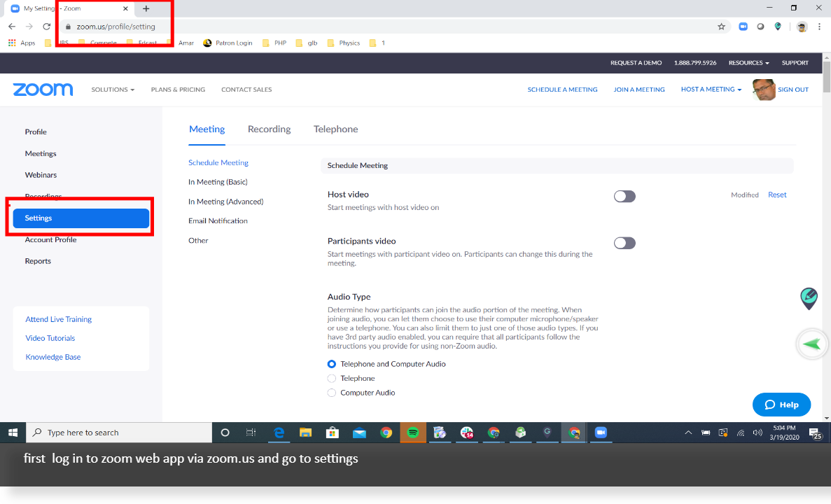Open Spotify from the taskbar
Screen dimensions: 831x504
pos(413,433)
